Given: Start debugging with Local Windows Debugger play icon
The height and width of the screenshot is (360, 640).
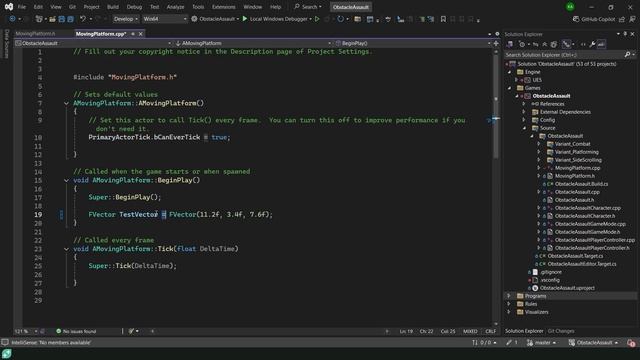Looking at the screenshot, I should coord(245,19).
